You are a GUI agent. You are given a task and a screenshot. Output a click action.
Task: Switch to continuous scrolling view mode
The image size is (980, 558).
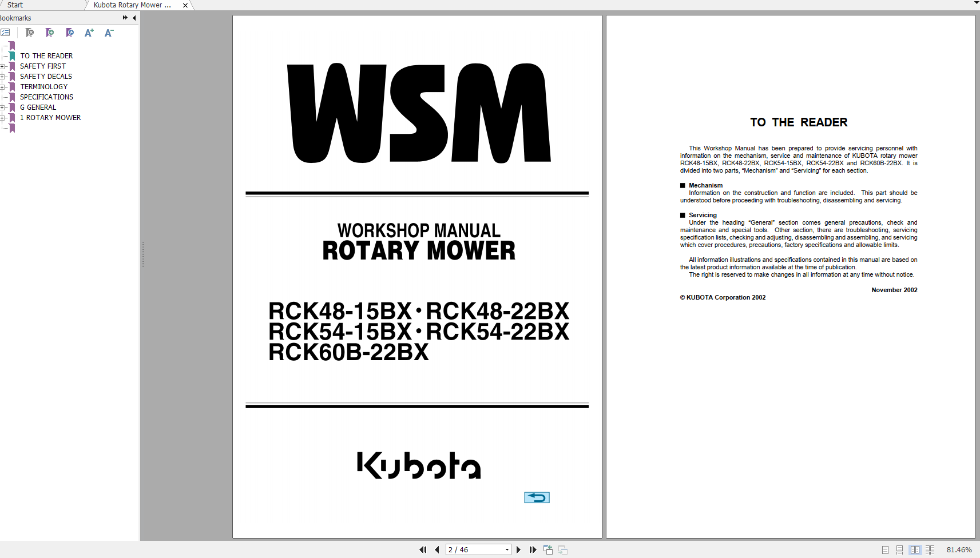tap(899, 549)
